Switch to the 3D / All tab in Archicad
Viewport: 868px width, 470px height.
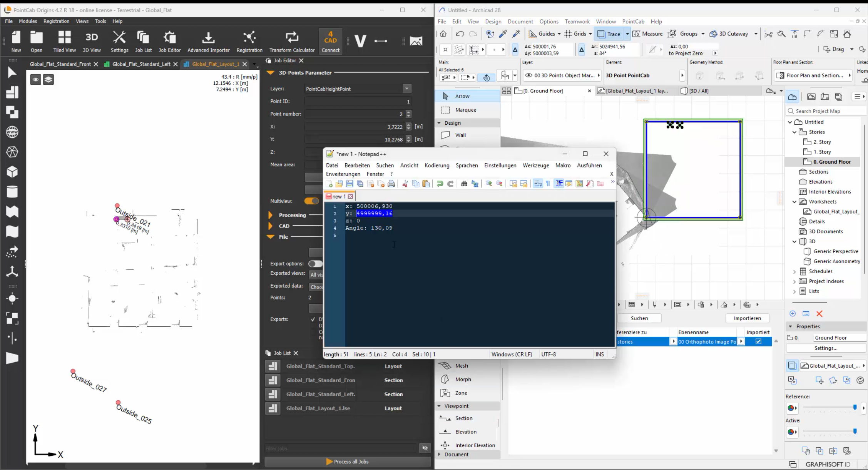[x=698, y=91]
